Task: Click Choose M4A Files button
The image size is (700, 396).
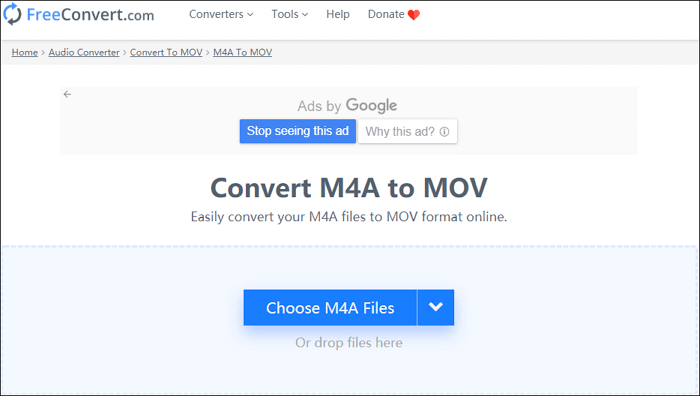Action: [330, 308]
